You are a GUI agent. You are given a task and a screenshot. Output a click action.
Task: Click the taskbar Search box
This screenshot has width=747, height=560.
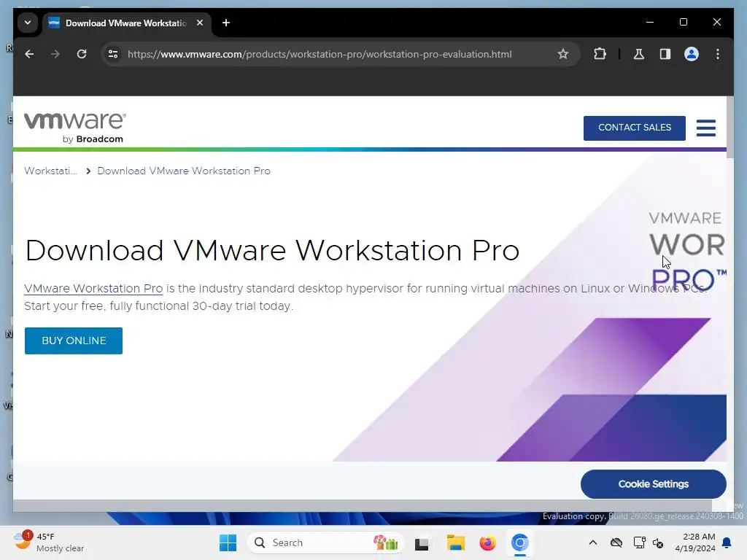coord(326,542)
